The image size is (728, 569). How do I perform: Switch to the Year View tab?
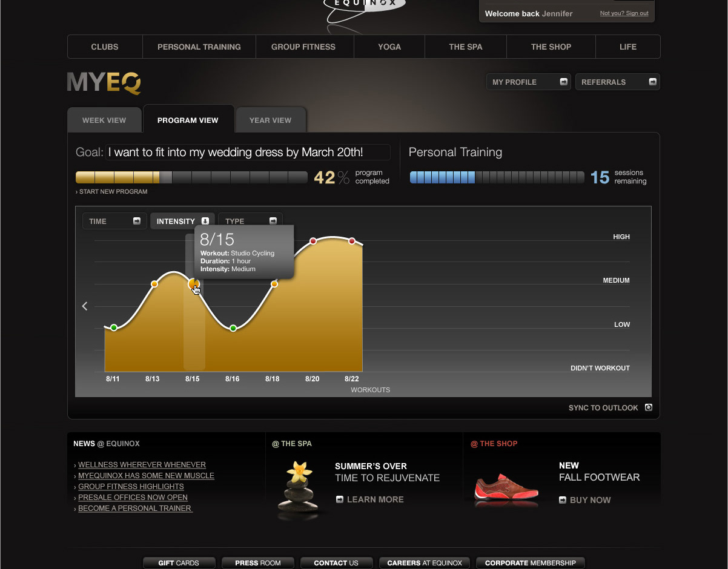coord(271,120)
